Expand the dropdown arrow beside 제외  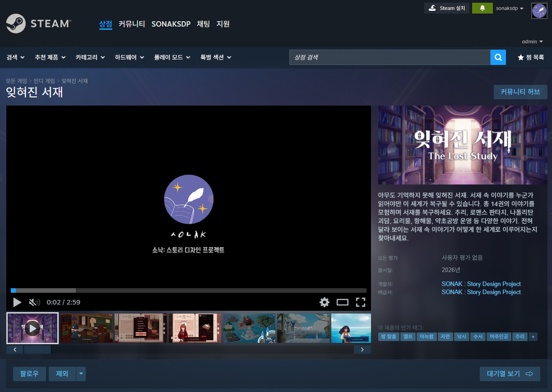pos(81,374)
